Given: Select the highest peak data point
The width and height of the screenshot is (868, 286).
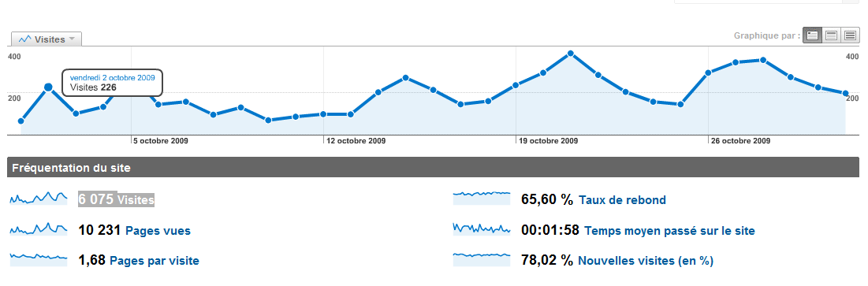Looking at the screenshot, I should [x=570, y=54].
